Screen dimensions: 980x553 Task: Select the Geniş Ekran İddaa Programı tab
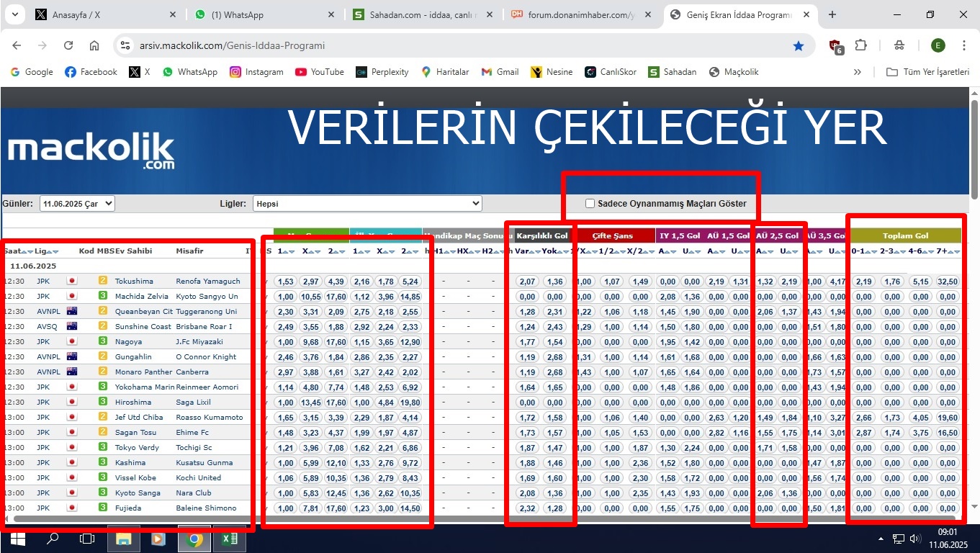741,14
